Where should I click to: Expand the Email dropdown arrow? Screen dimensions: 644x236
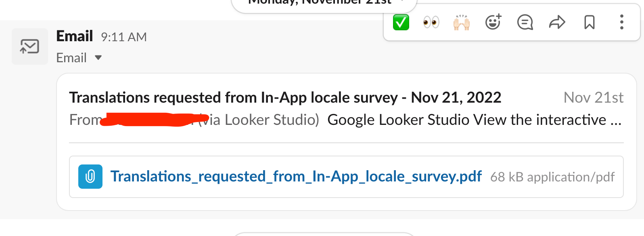click(98, 58)
